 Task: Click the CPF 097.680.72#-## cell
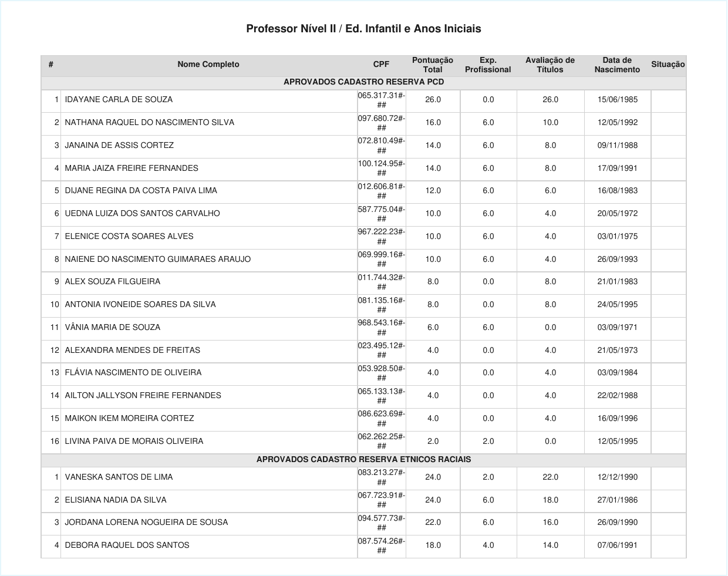click(381, 123)
